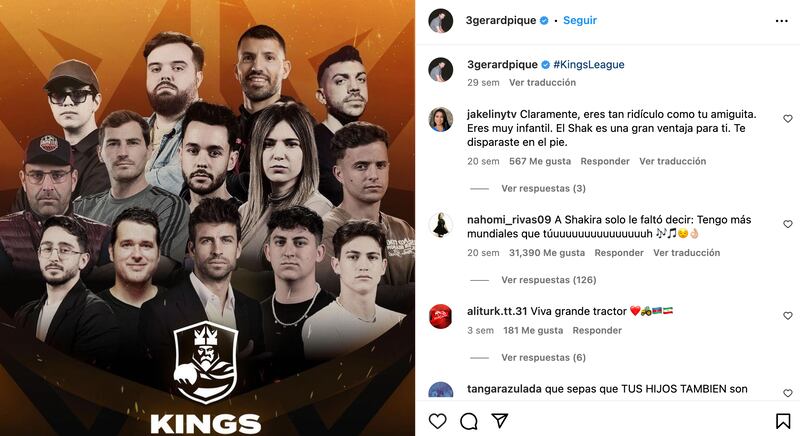
Task: Open comments with the speech bubble icon
Action: point(468,421)
